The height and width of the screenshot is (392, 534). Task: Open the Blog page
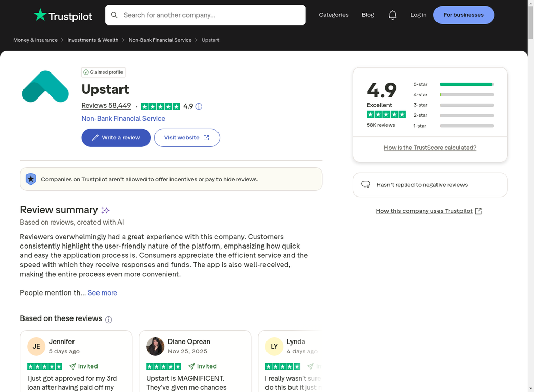pos(368,15)
